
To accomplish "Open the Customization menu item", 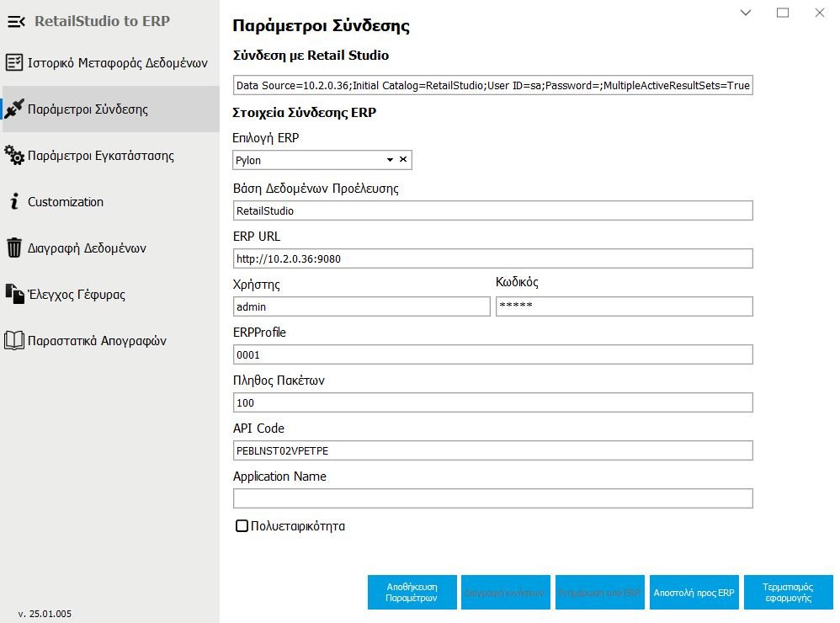I will click(x=66, y=202).
